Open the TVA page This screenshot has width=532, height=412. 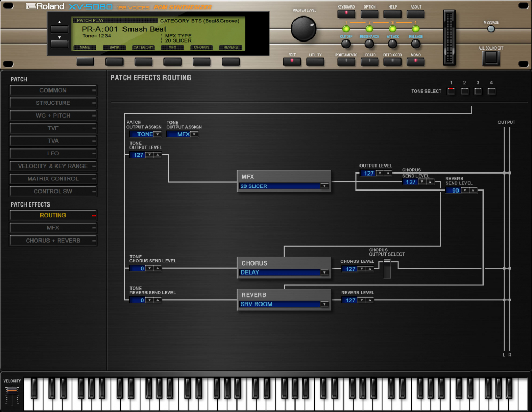coord(53,141)
